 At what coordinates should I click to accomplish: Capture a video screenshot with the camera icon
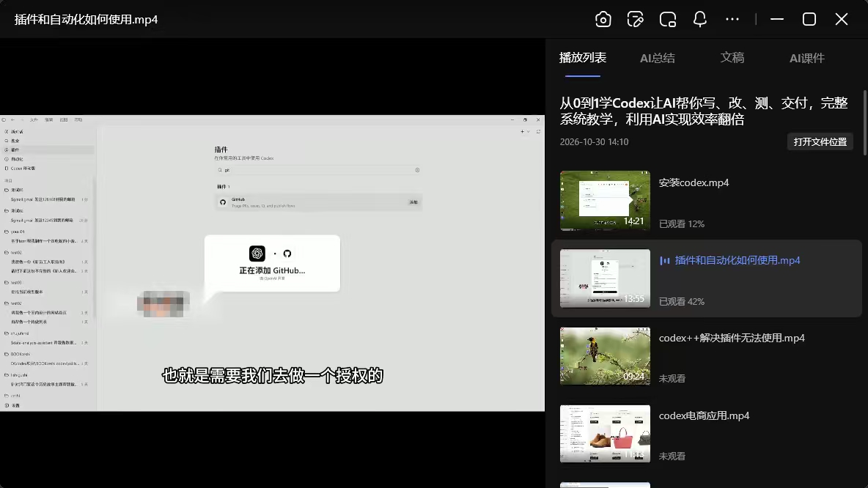[x=603, y=19]
